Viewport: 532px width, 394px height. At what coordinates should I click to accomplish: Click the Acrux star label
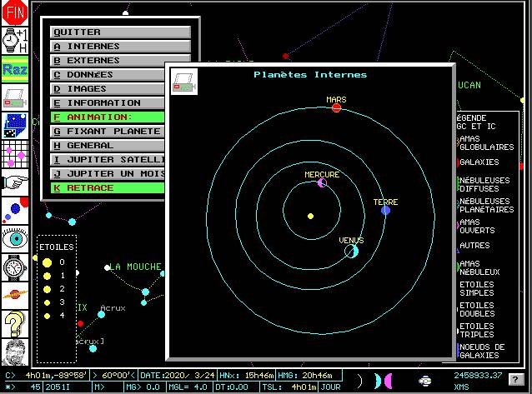[x=113, y=308]
